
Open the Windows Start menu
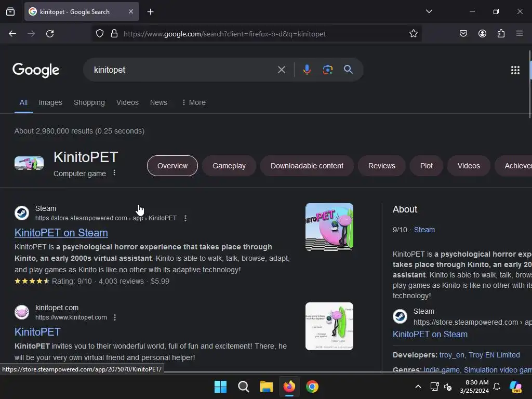pos(220,387)
